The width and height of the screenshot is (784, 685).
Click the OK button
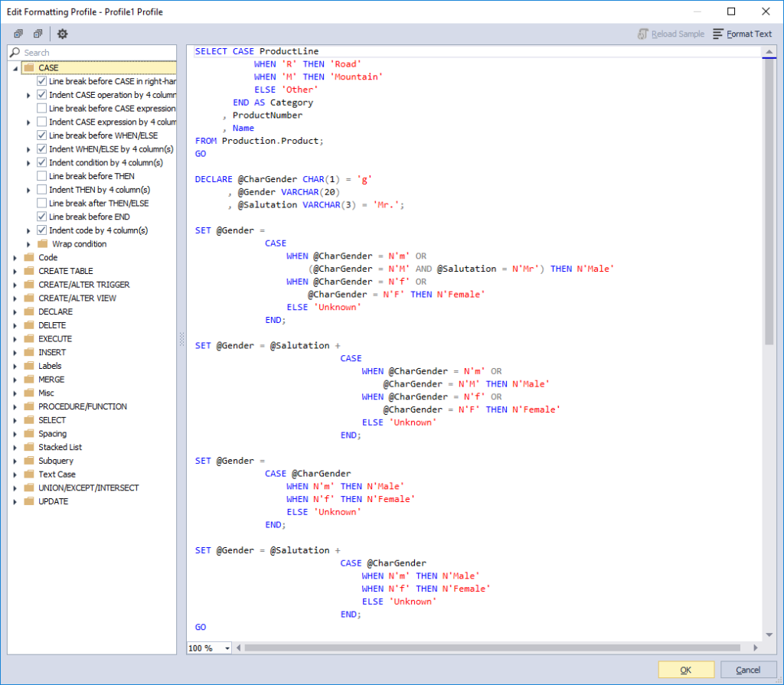click(686, 670)
